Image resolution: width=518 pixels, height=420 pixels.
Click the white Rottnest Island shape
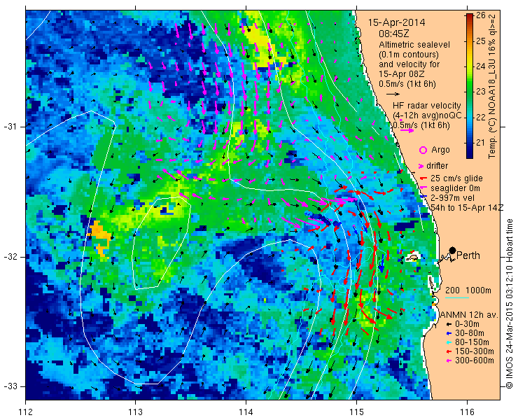coord(412,256)
